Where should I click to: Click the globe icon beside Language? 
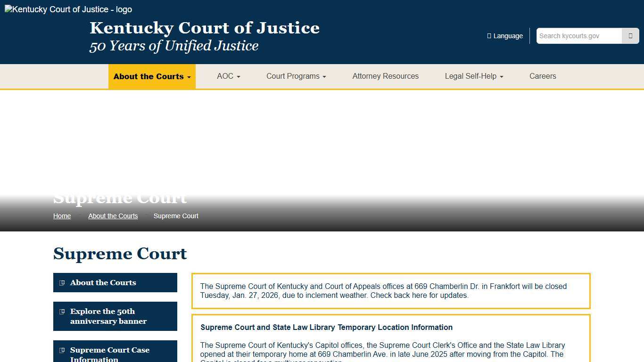pyautogui.click(x=488, y=35)
